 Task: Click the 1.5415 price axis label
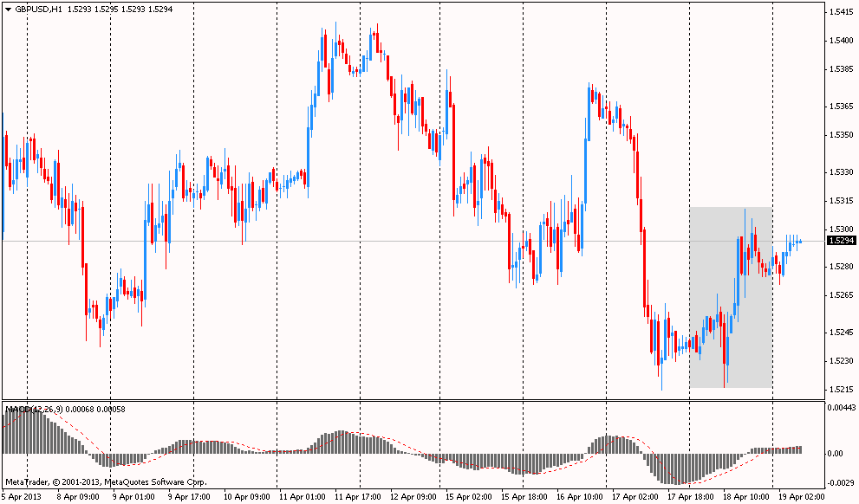click(839, 12)
